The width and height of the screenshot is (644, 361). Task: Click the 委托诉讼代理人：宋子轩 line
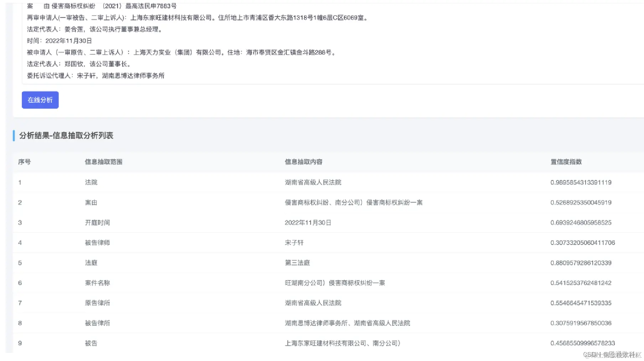tap(96, 75)
